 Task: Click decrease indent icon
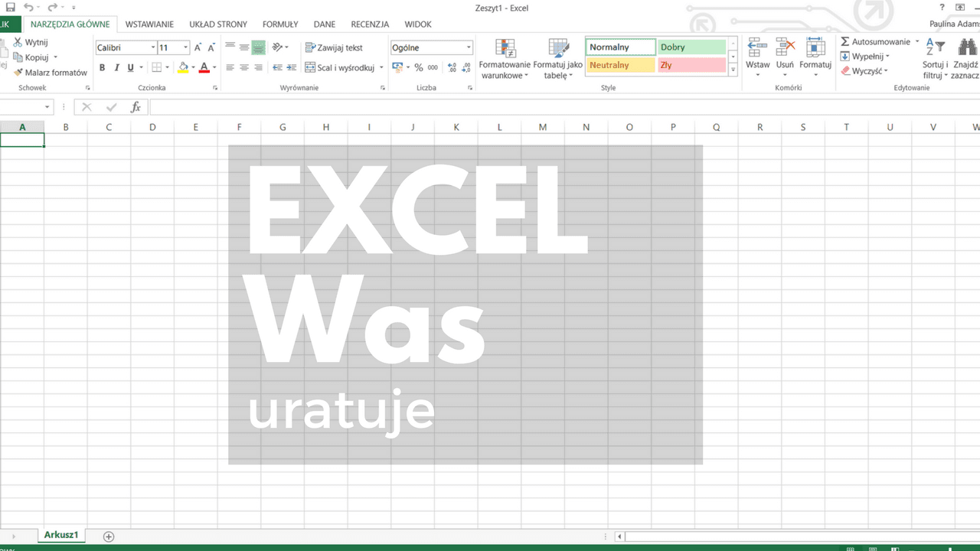(278, 67)
